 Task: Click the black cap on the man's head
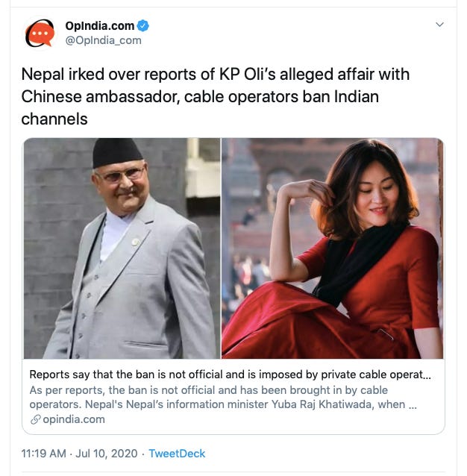tap(116, 151)
